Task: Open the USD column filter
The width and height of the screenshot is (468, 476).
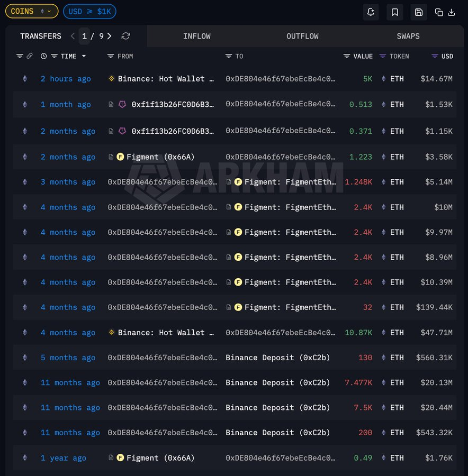Action: (435, 56)
